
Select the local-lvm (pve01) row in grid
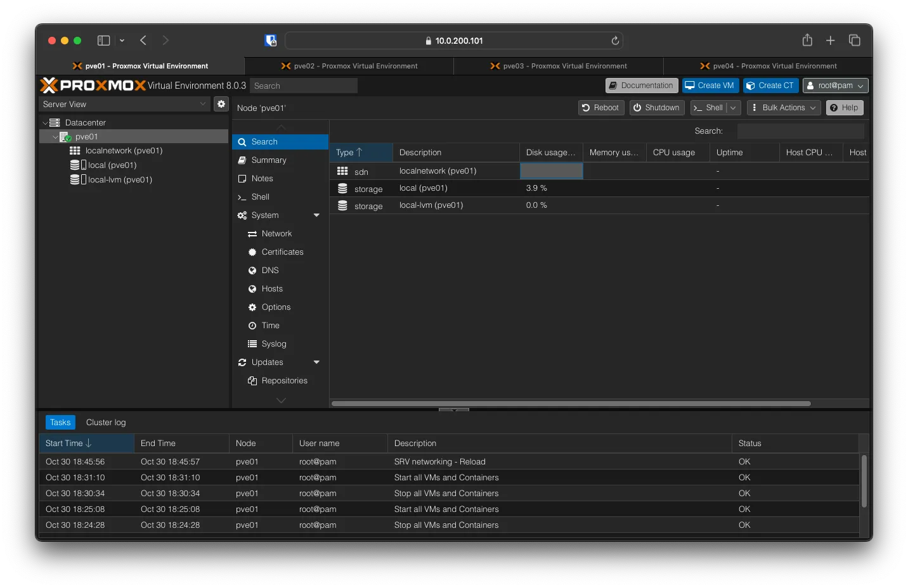click(599, 205)
